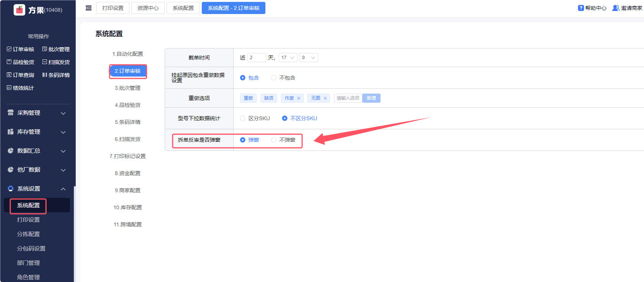This screenshot has width=644, height=282.
Task: Open the 帮助中心 help icon
Action: [581, 8]
